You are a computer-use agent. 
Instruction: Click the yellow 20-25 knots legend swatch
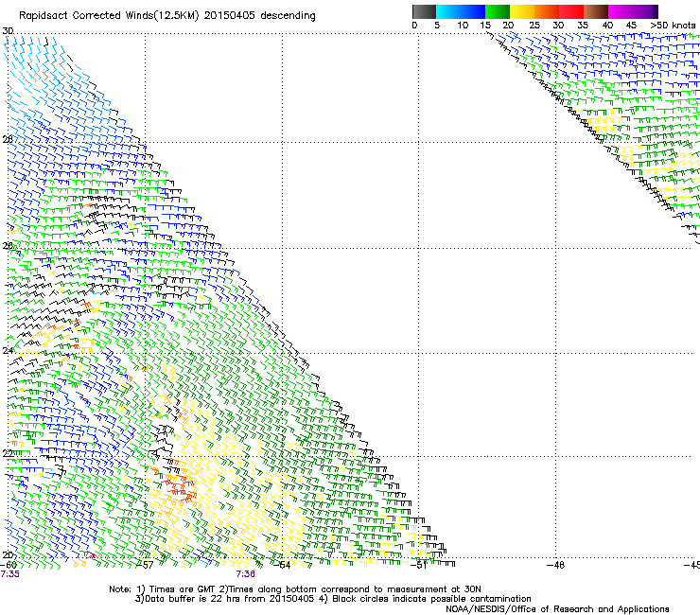point(522,11)
